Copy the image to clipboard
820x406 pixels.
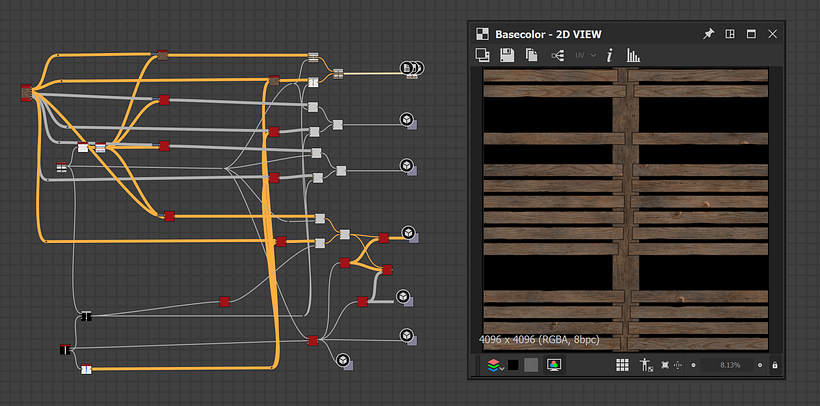pos(531,56)
